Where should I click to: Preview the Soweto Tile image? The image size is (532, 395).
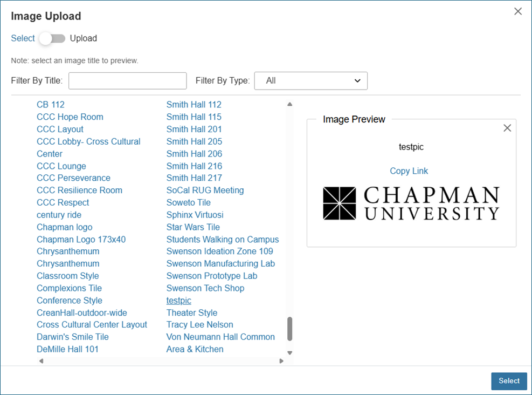[x=188, y=202]
